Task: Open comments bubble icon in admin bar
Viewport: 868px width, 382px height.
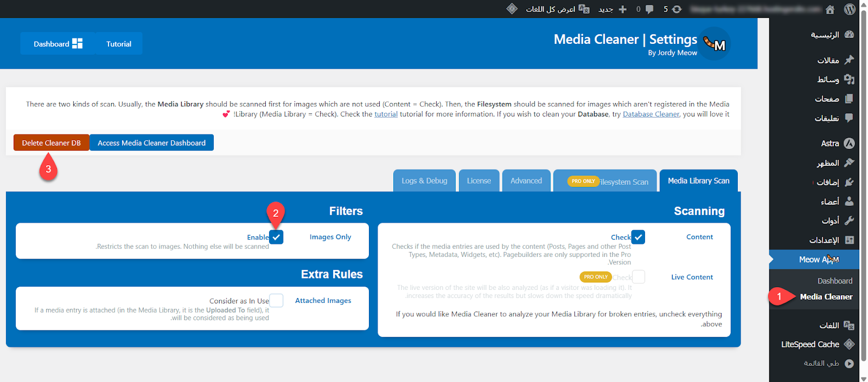Action: (649, 9)
